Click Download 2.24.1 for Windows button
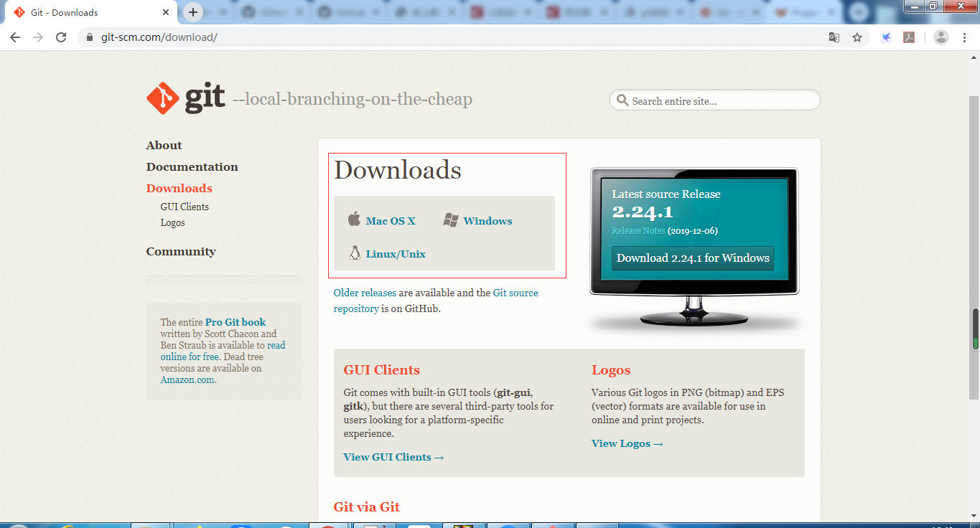 pos(693,258)
